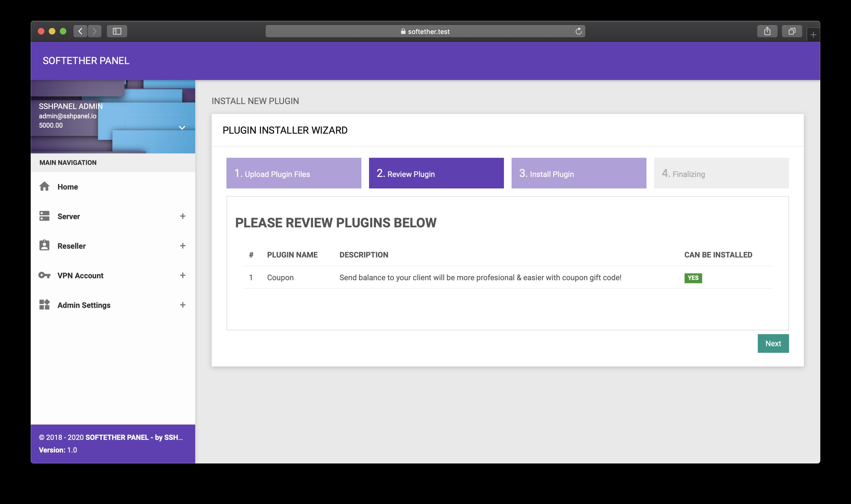Screen dimensions: 851x504
Task: Open a new tab with plus icon
Action: [813, 35]
